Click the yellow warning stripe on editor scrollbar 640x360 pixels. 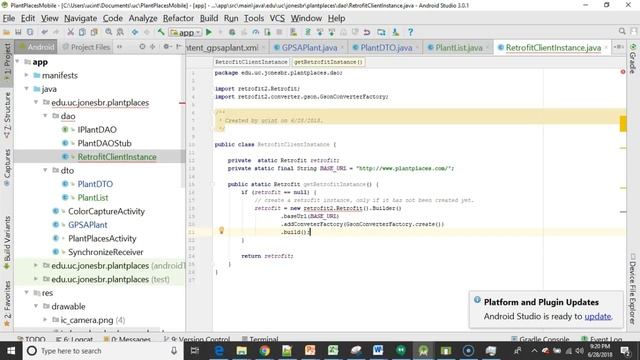tap(623, 124)
